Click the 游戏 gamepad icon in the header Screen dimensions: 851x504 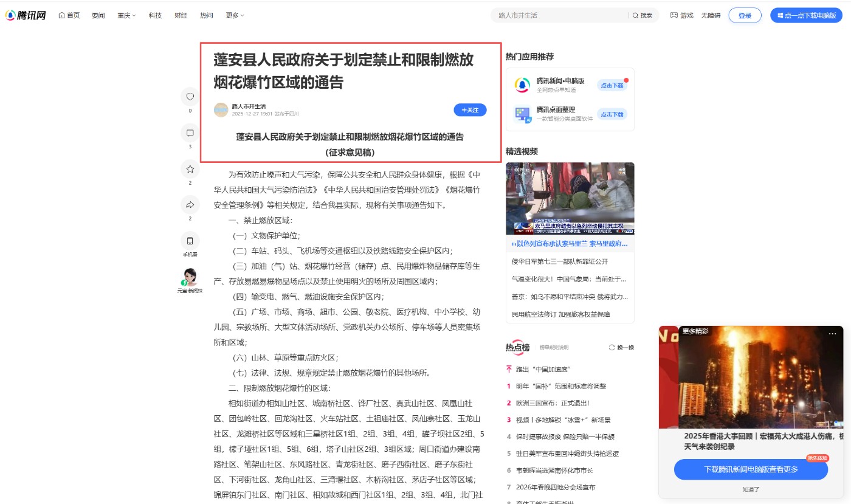pos(674,15)
